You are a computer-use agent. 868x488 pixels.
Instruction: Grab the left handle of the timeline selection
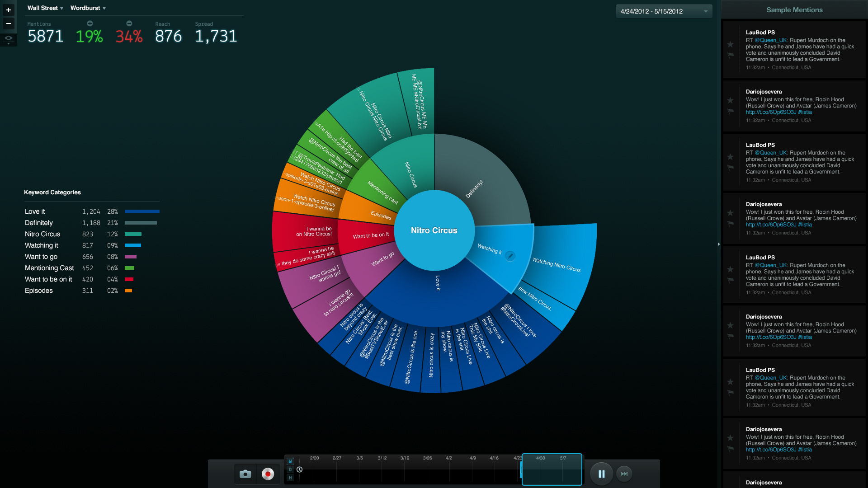521,469
